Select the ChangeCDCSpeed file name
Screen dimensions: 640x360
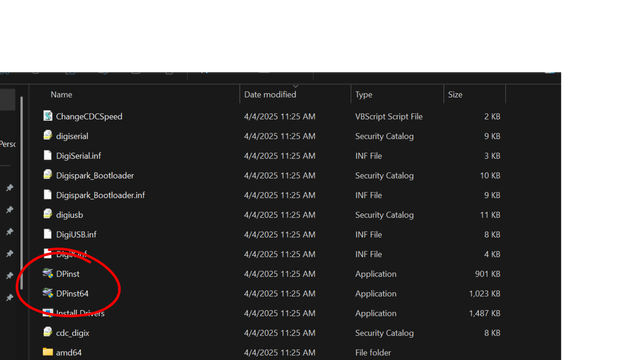click(x=89, y=116)
